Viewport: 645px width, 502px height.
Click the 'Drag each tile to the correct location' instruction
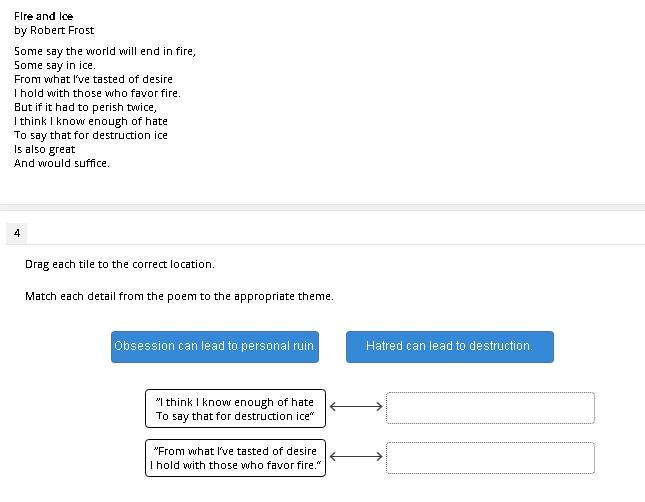click(120, 264)
